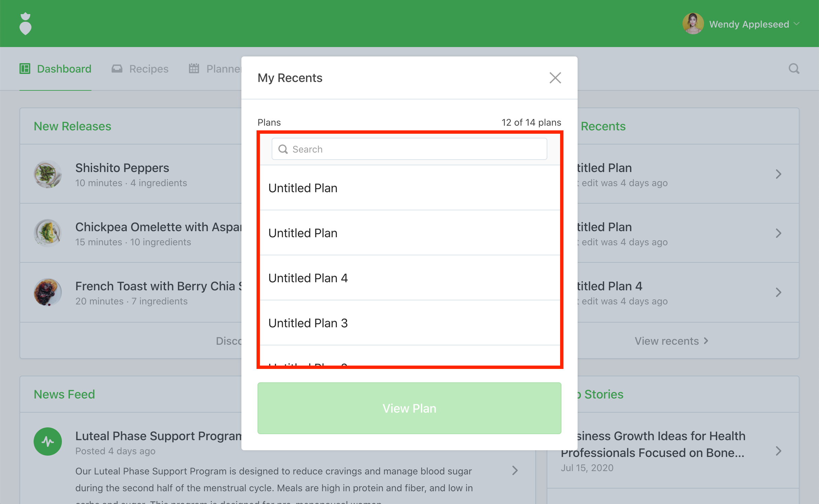Click the app logo in header
This screenshot has width=819, height=504.
(26, 24)
